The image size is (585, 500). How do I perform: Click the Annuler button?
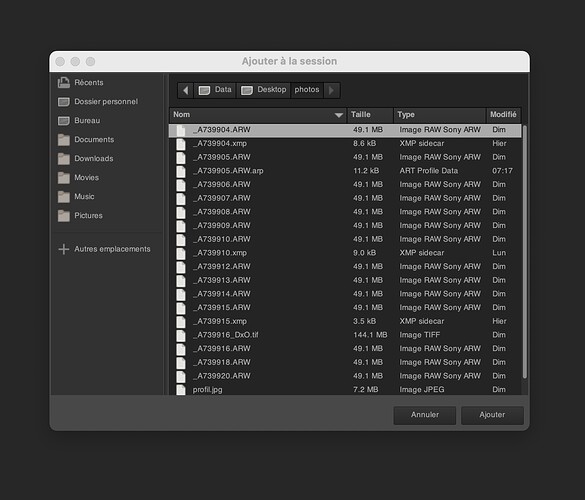[x=425, y=415]
